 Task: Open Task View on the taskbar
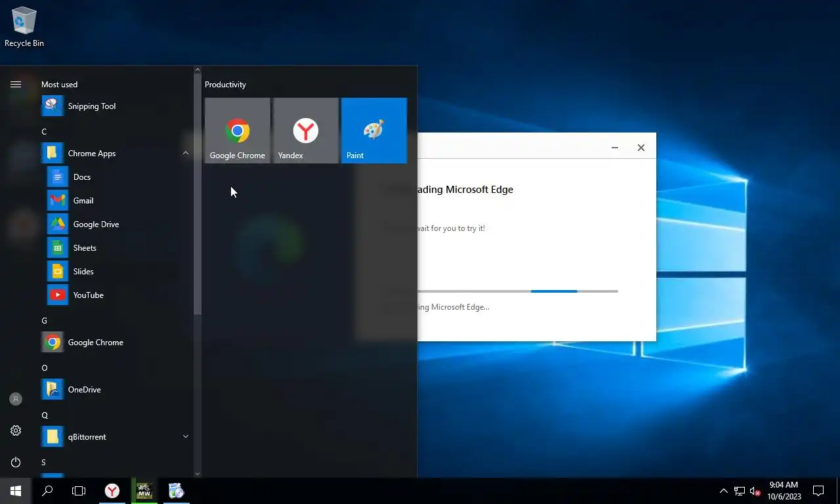[x=79, y=491]
